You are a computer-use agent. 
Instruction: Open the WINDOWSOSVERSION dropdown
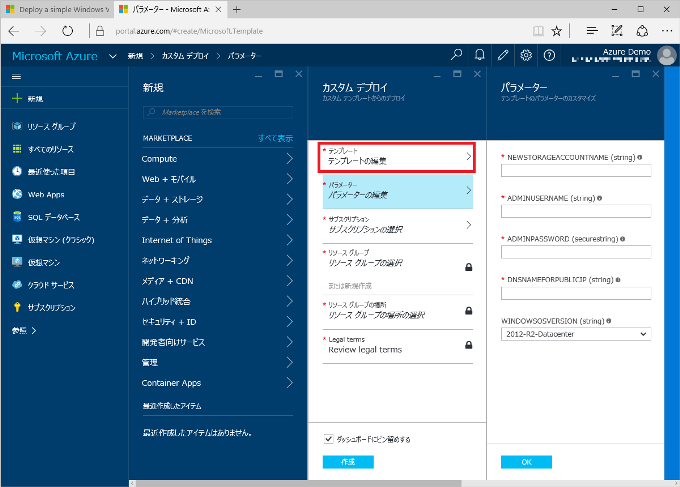pos(576,334)
